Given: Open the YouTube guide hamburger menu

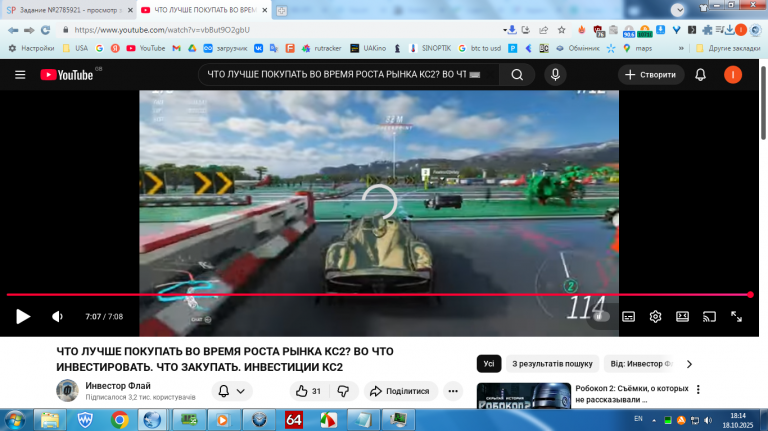Looking at the screenshot, I should (20, 75).
